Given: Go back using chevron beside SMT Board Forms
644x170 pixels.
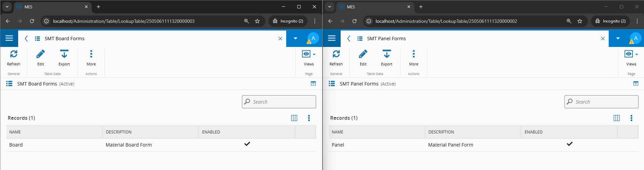Looking at the screenshot, I should coord(26,39).
